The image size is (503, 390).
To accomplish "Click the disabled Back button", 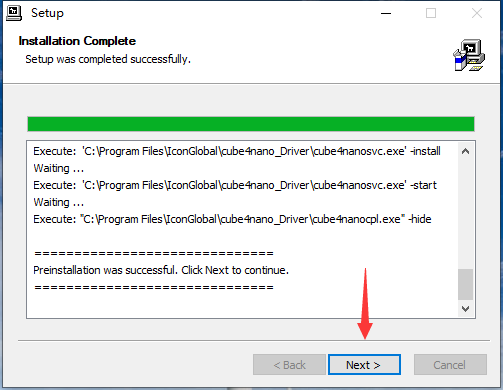I will pos(289,365).
